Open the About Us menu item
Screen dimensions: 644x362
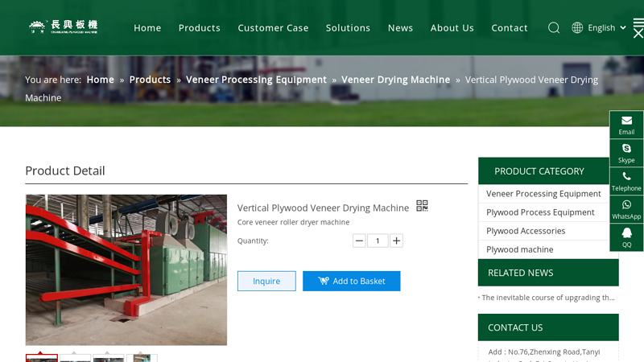pyautogui.click(x=452, y=28)
